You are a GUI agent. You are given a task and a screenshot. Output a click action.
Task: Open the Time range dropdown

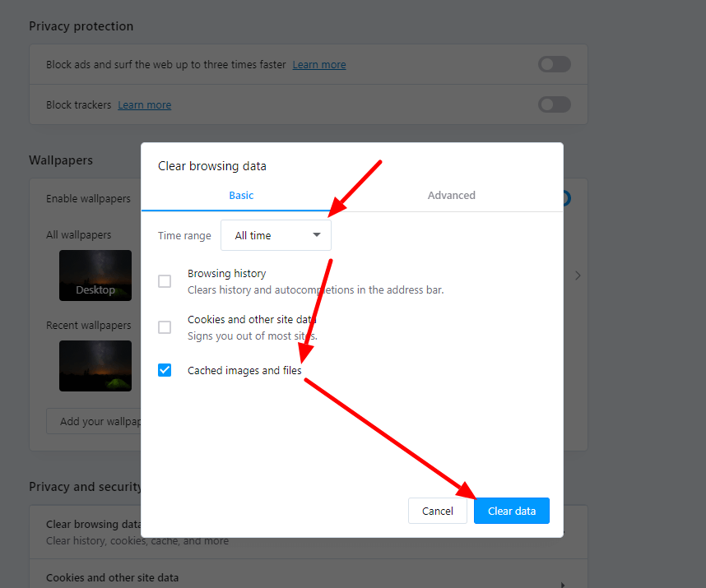coord(276,235)
